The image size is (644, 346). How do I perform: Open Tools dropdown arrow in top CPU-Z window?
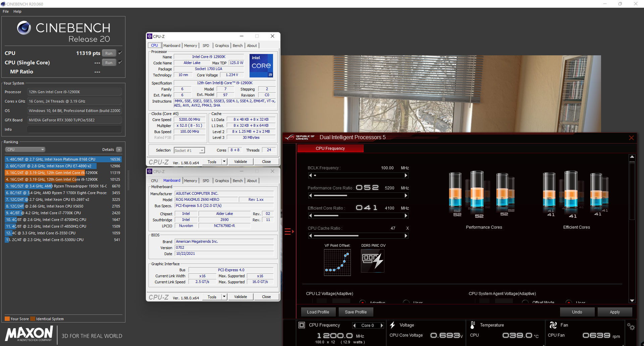point(224,162)
